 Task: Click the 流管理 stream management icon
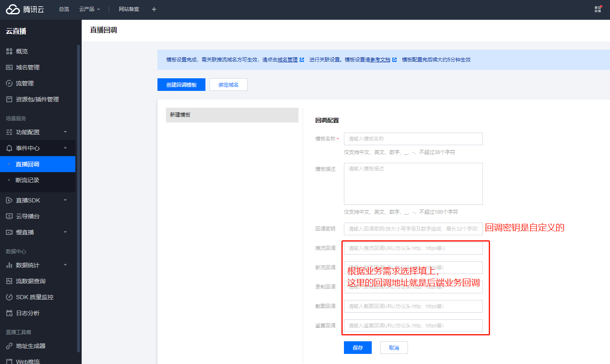[9, 83]
